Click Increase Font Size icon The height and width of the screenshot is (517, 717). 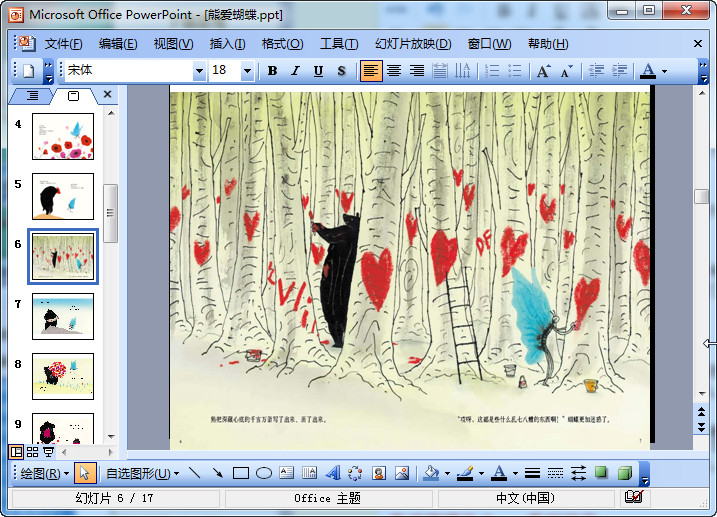(x=543, y=71)
